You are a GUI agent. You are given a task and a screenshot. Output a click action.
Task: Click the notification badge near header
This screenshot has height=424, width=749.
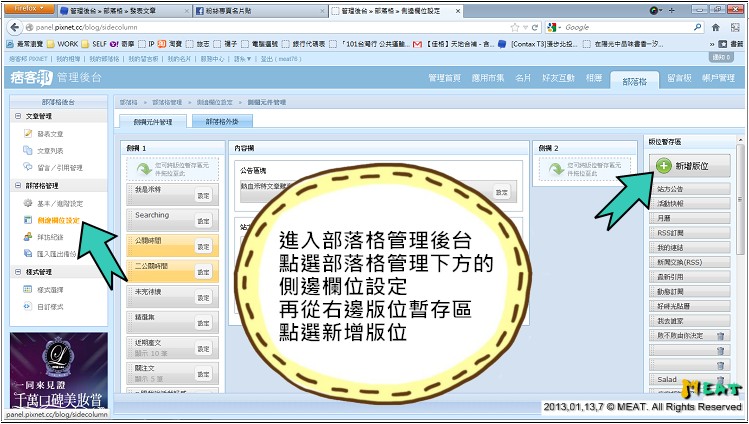point(721,57)
